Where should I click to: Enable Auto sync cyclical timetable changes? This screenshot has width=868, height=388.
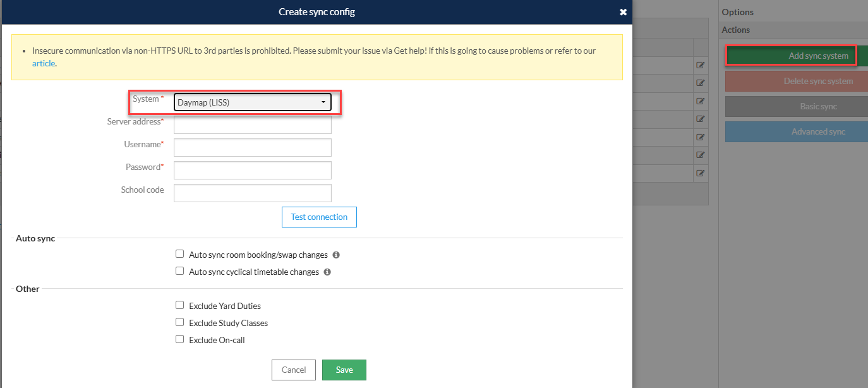(x=180, y=272)
